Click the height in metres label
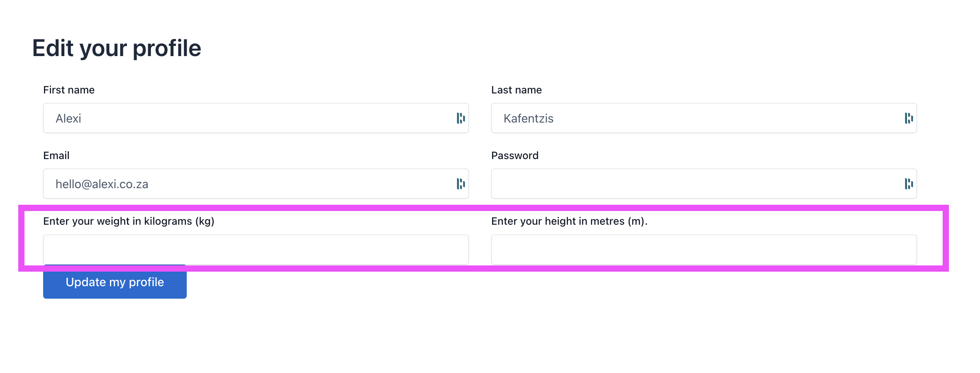The height and width of the screenshot is (373, 980). tap(569, 221)
